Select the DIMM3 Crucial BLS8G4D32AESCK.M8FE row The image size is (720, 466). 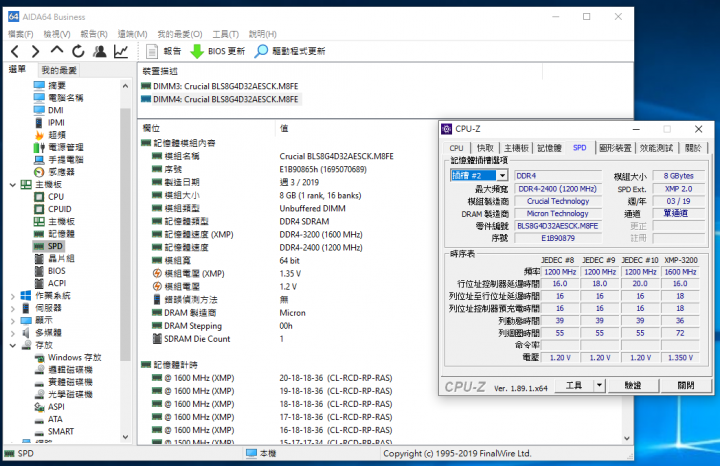tap(225, 86)
